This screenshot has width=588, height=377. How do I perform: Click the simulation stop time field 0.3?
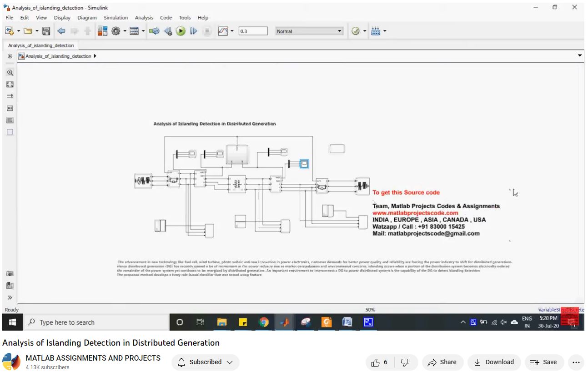coord(253,31)
